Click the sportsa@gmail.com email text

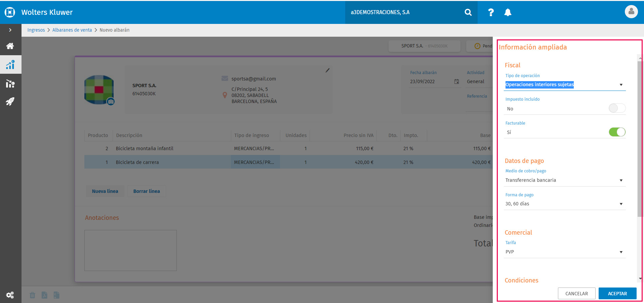pyautogui.click(x=253, y=79)
